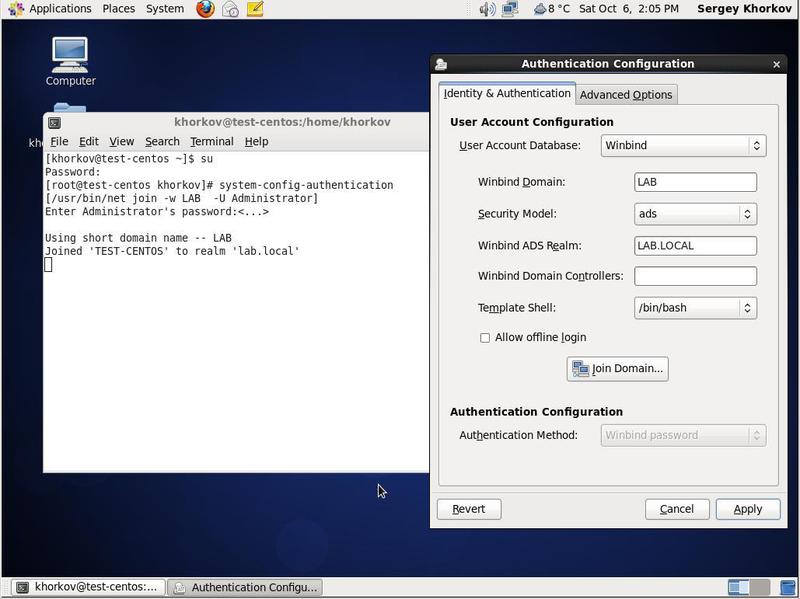800x599 pixels.
Task: Switch to the Advanced Options tab
Action: click(x=624, y=93)
